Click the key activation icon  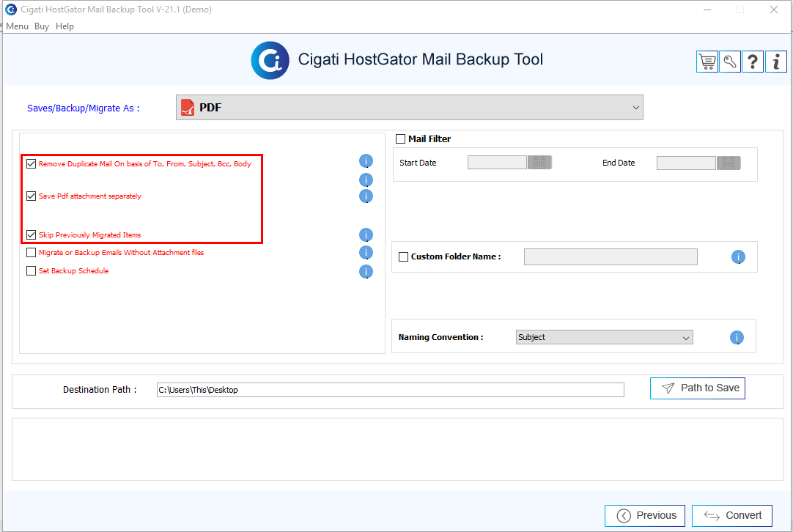tap(730, 62)
